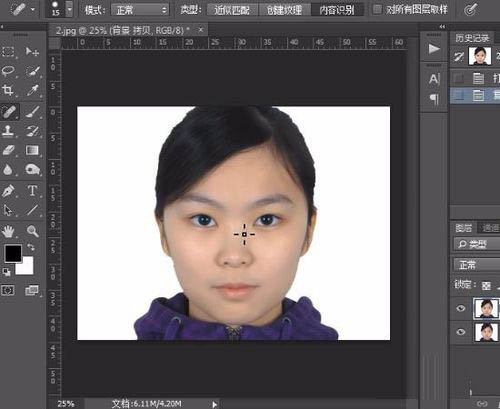Viewport: 500px width, 409px height.
Task: Toggle history brush source on snapshot row
Action: pos(459,57)
